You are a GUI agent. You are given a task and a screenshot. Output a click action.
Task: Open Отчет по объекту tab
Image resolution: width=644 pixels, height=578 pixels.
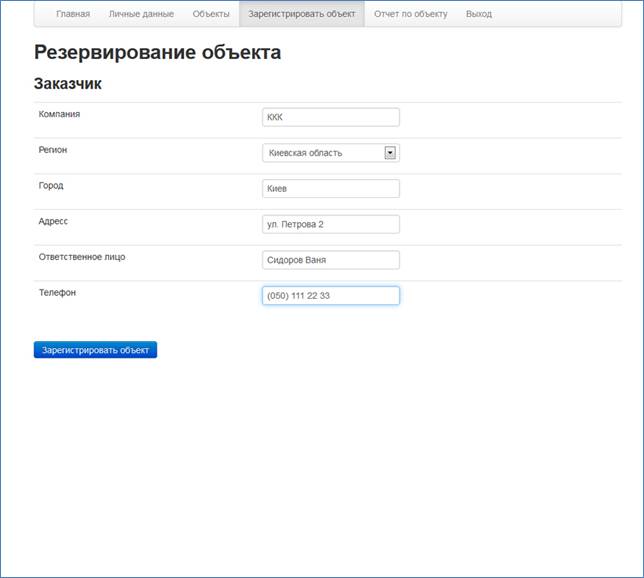tap(410, 14)
